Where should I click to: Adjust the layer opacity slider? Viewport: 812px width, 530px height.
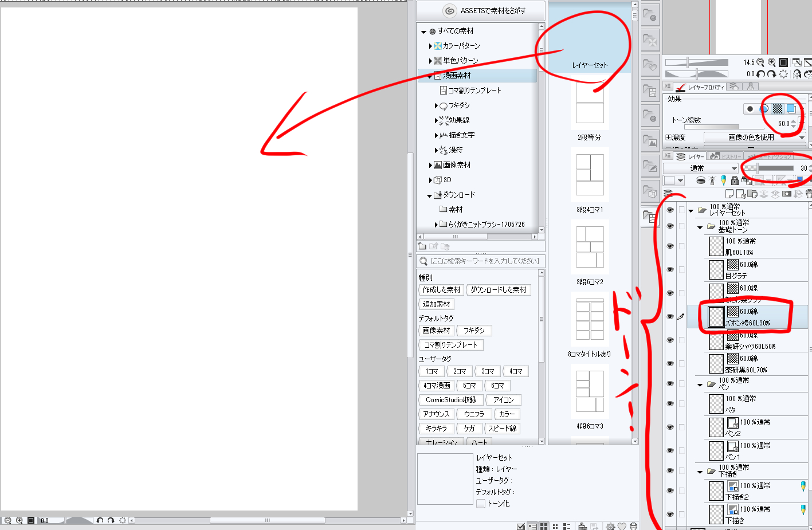(x=768, y=168)
